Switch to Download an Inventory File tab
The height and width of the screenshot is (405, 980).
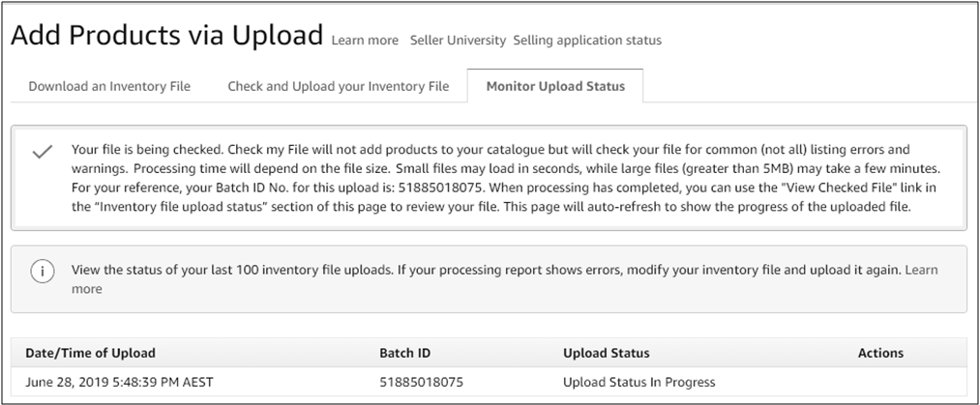[x=109, y=86]
